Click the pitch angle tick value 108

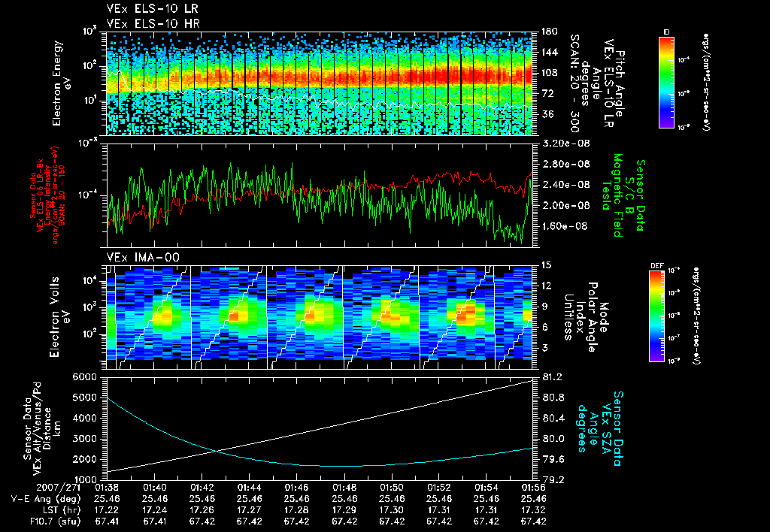(x=550, y=73)
